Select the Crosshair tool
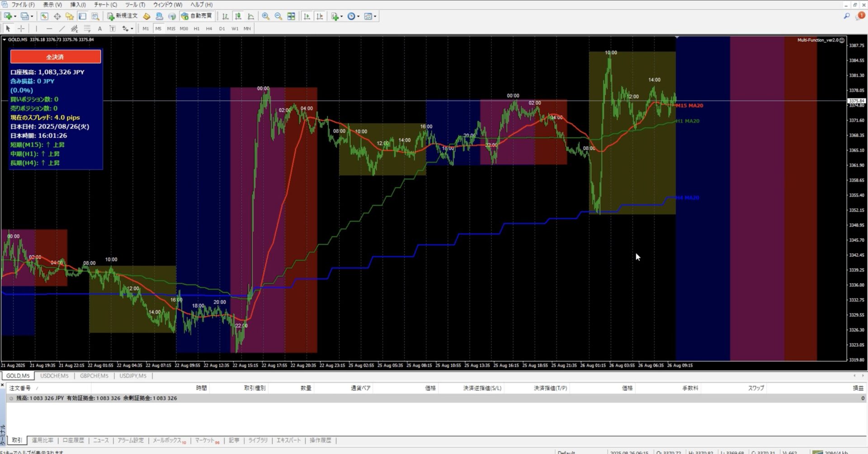 click(21, 28)
